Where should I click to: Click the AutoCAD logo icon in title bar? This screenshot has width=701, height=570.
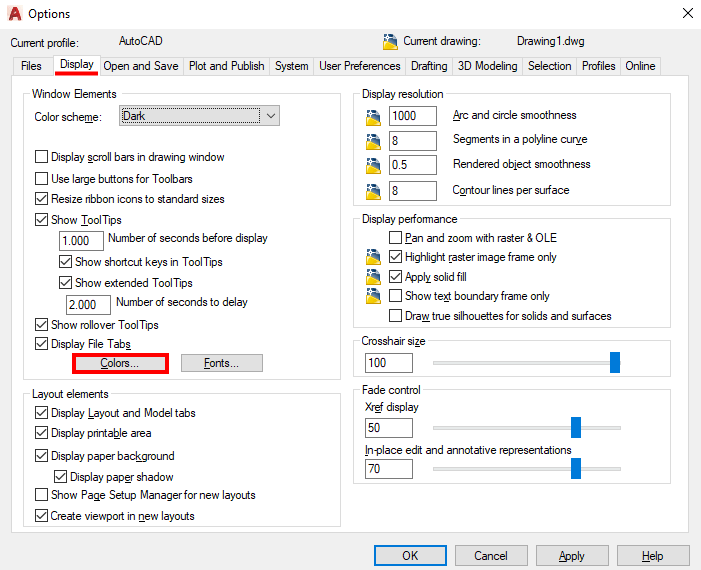pos(15,14)
